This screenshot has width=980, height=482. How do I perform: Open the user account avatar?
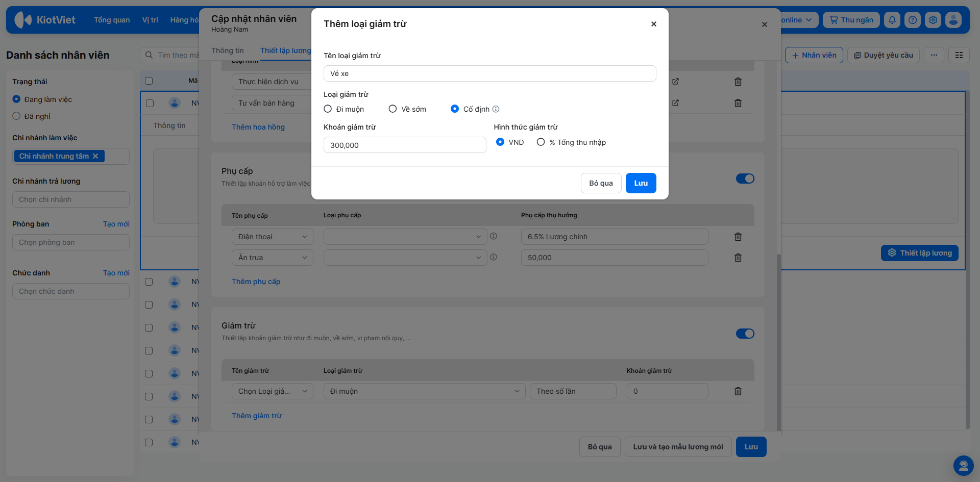click(x=953, y=20)
